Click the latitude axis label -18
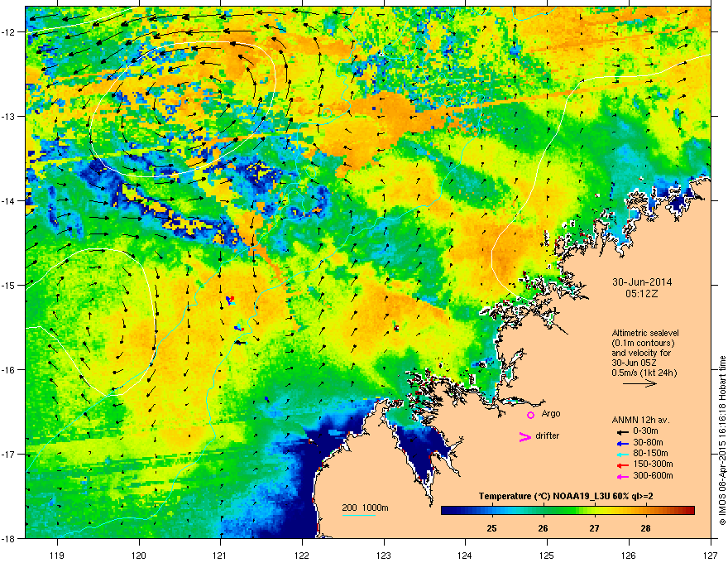The image size is (728, 563). (x=9, y=538)
